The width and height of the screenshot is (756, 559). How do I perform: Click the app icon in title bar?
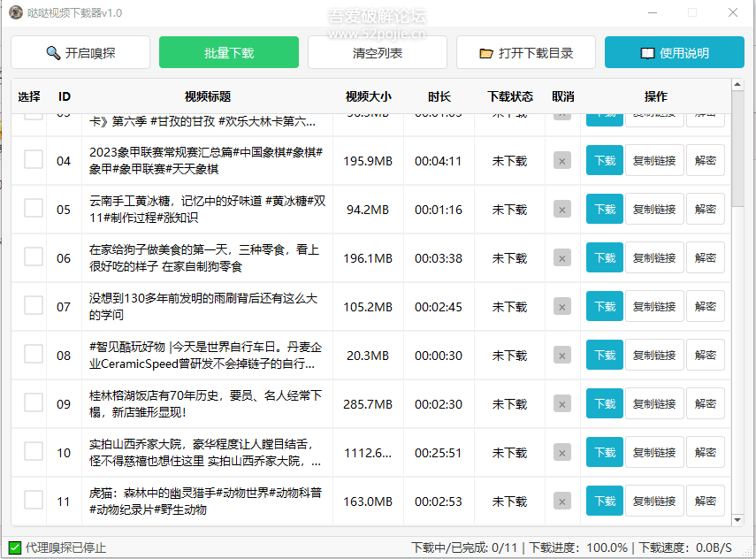coord(16,12)
